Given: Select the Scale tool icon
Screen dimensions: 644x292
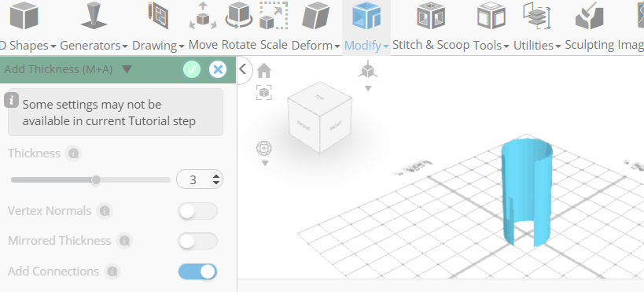Looking at the screenshot, I should pyautogui.click(x=274, y=16).
